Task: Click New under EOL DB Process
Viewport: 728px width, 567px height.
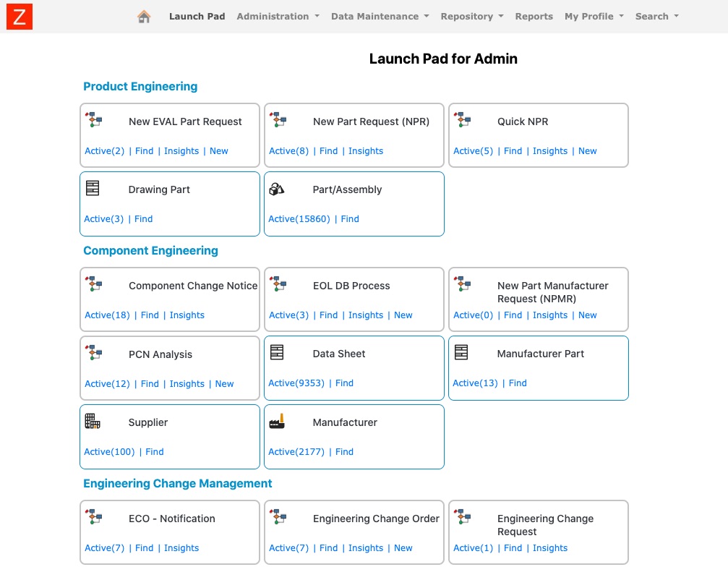Action: 403,315
